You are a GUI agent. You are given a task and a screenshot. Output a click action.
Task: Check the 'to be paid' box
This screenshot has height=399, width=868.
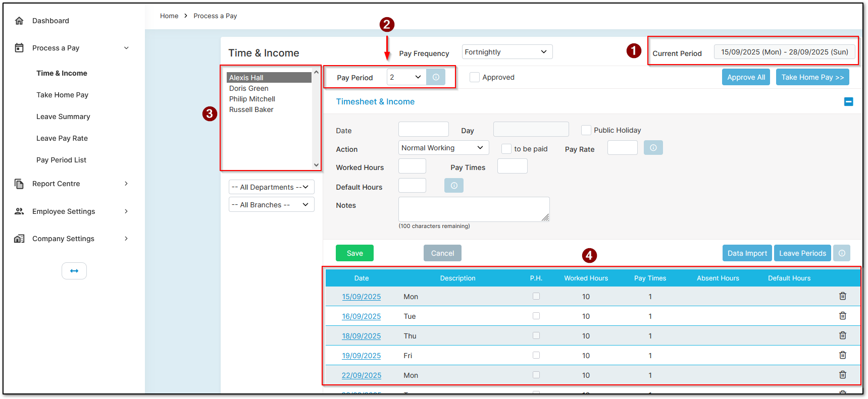pos(506,149)
